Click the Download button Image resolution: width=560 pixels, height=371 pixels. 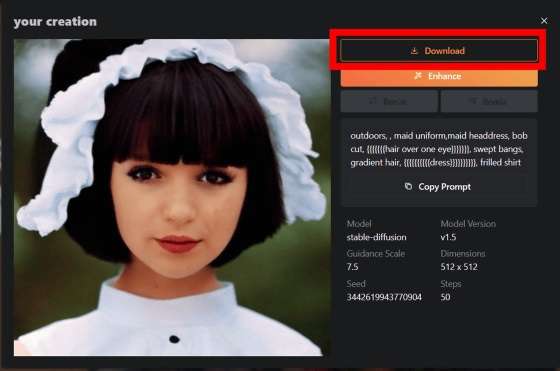tap(439, 51)
